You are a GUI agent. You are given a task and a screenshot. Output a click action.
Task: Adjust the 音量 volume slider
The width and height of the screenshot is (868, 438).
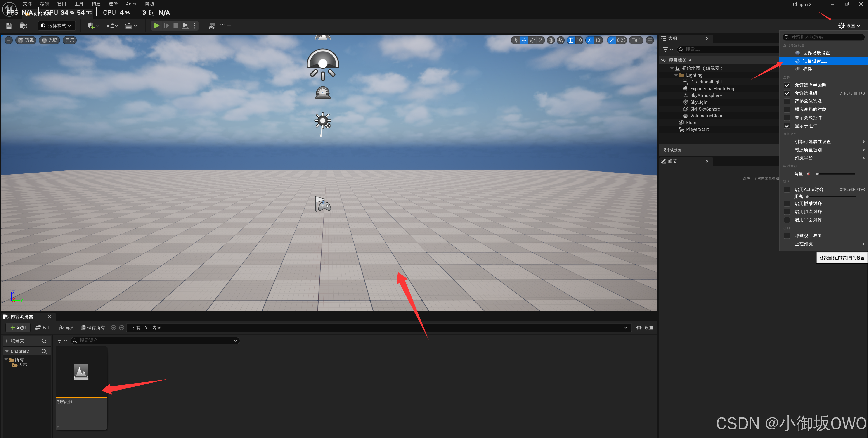(835, 174)
